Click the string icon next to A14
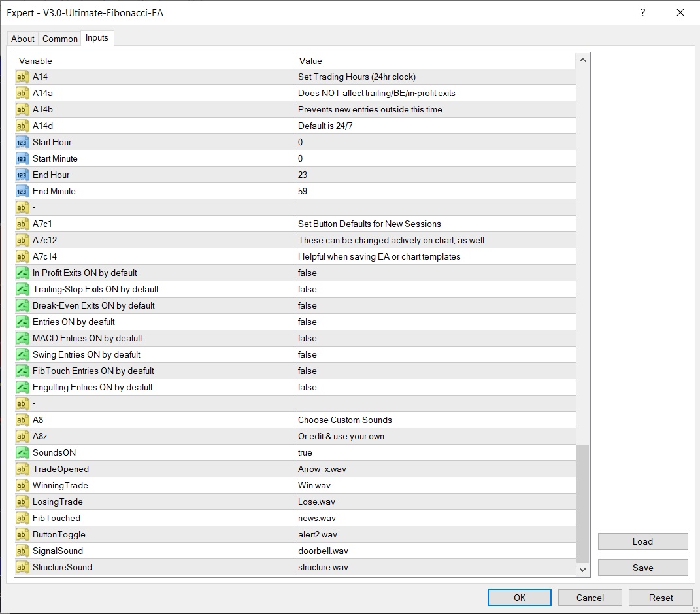 pyautogui.click(x=23, y=77)
